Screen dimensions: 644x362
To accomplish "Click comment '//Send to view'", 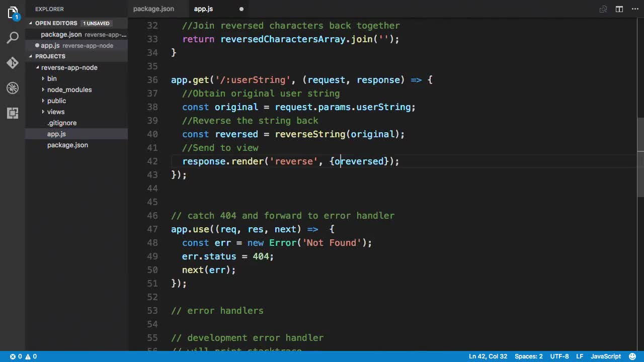I will (220, 148).
